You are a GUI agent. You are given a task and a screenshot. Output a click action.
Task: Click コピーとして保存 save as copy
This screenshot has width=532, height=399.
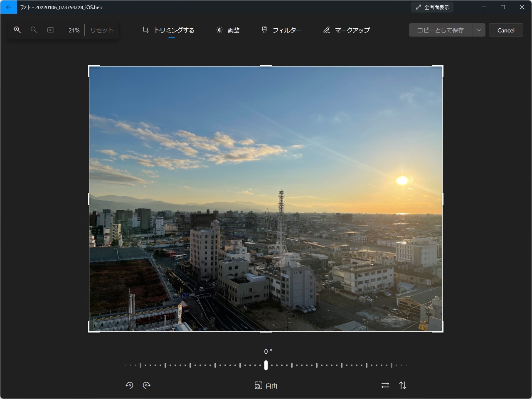(441, 30)
